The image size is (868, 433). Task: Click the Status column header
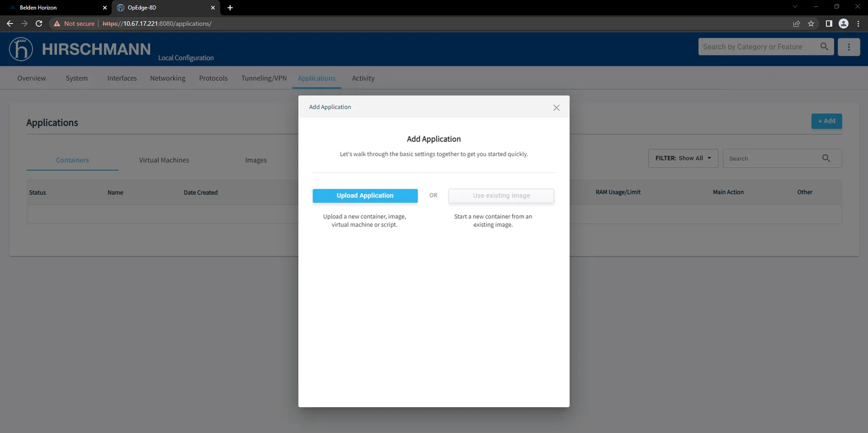tap(38, 193)
